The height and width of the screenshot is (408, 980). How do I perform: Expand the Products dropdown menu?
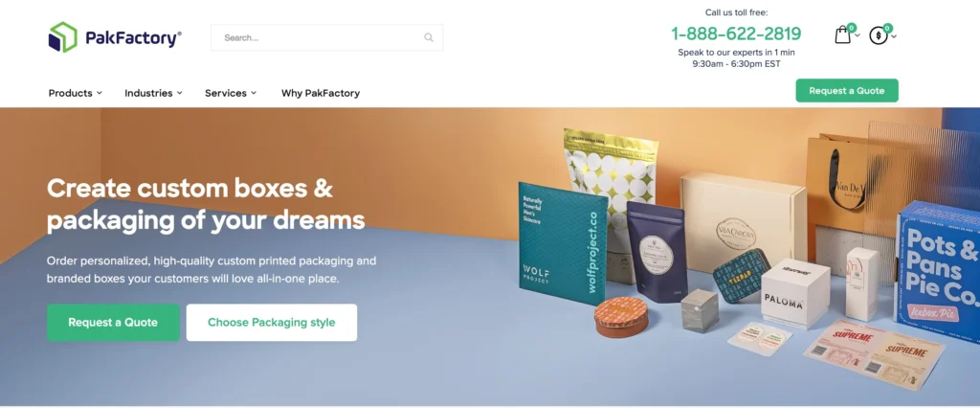(x=75, y=93)
